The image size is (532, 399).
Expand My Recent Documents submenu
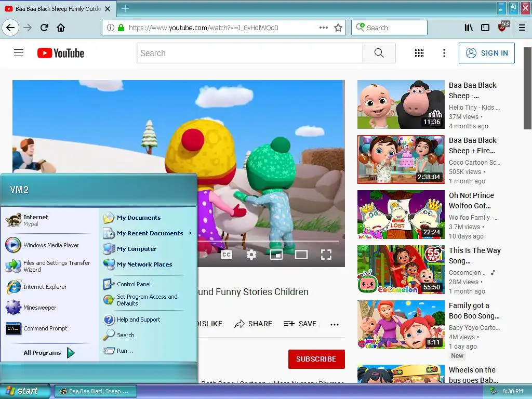pyautogui.click(x=148, y=233)
